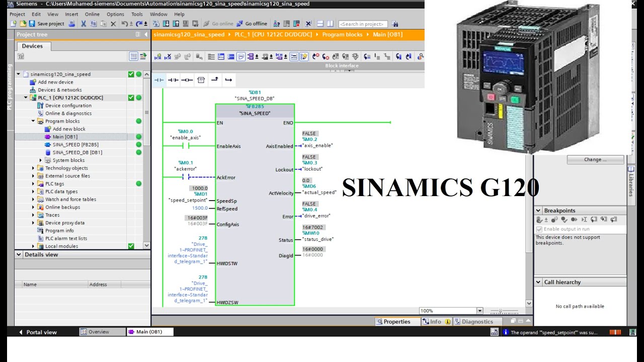
Task: Collapse the Details view section
Action: pyautogui.click(x=19, y=254)
